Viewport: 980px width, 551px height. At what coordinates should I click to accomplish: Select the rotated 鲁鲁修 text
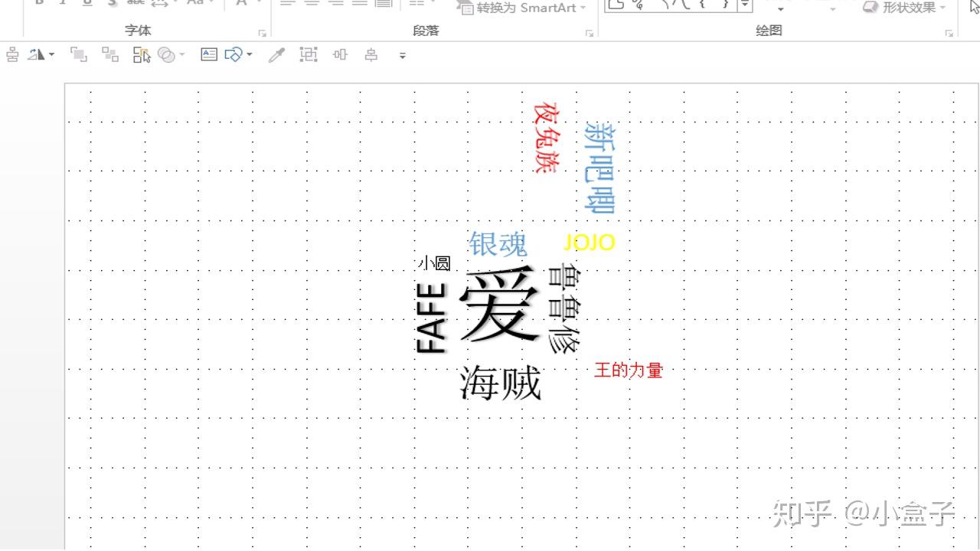tap(565, 309)
